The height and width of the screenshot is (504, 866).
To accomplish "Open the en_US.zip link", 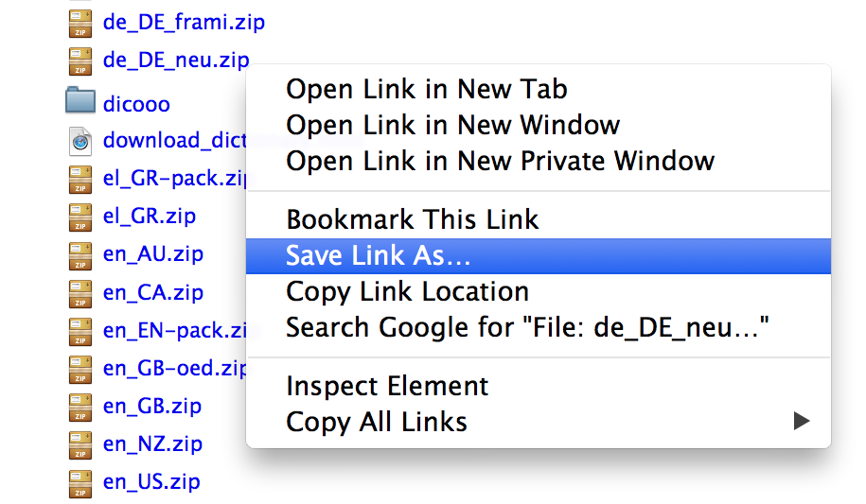I will click(x=151, y=482).
